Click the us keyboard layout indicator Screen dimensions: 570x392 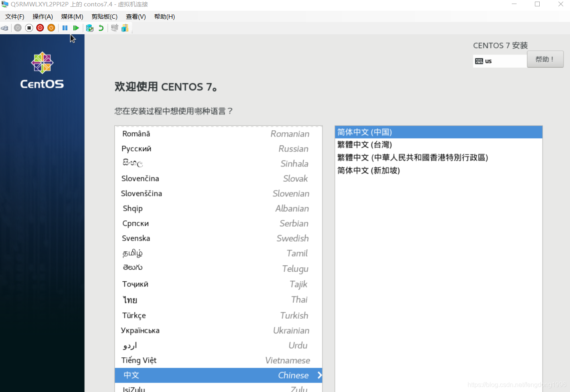(499, 61)
